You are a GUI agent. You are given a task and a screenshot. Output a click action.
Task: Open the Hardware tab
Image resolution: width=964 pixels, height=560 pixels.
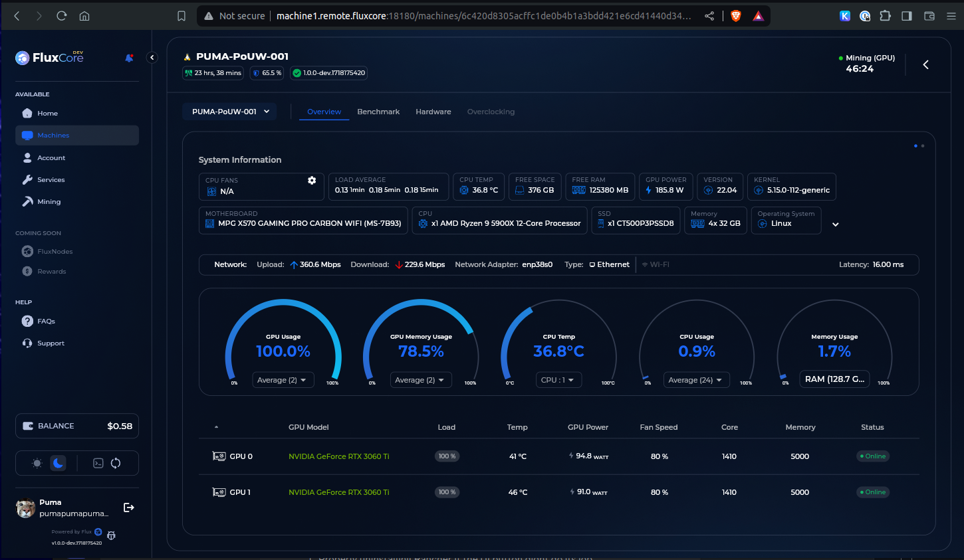pyautogui.click(x=433, y=112)
